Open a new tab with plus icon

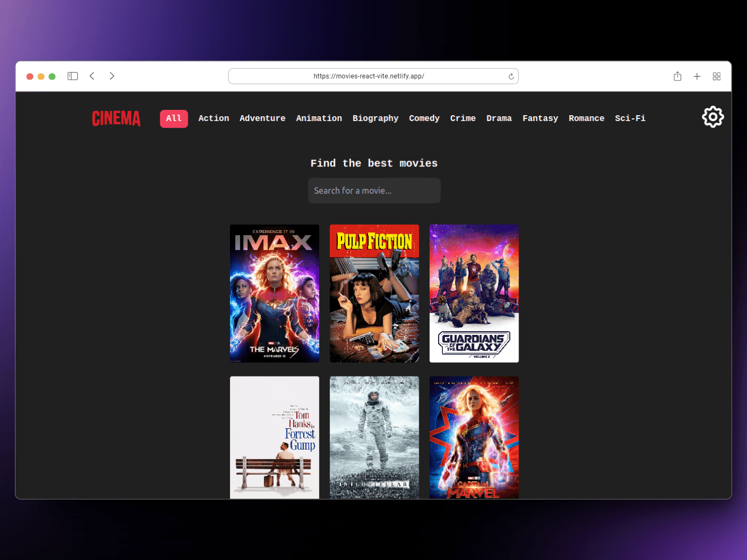pos(697,76)
